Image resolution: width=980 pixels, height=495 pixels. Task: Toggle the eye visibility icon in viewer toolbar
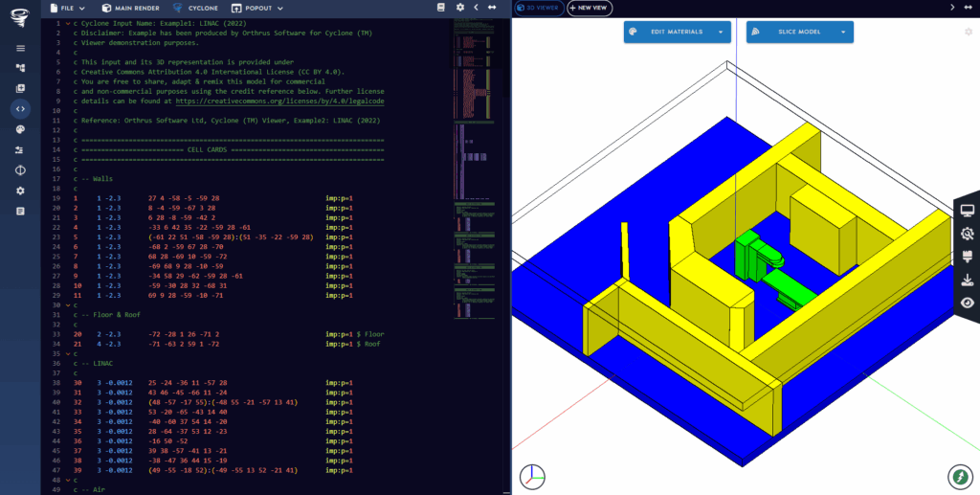(968, 303)
